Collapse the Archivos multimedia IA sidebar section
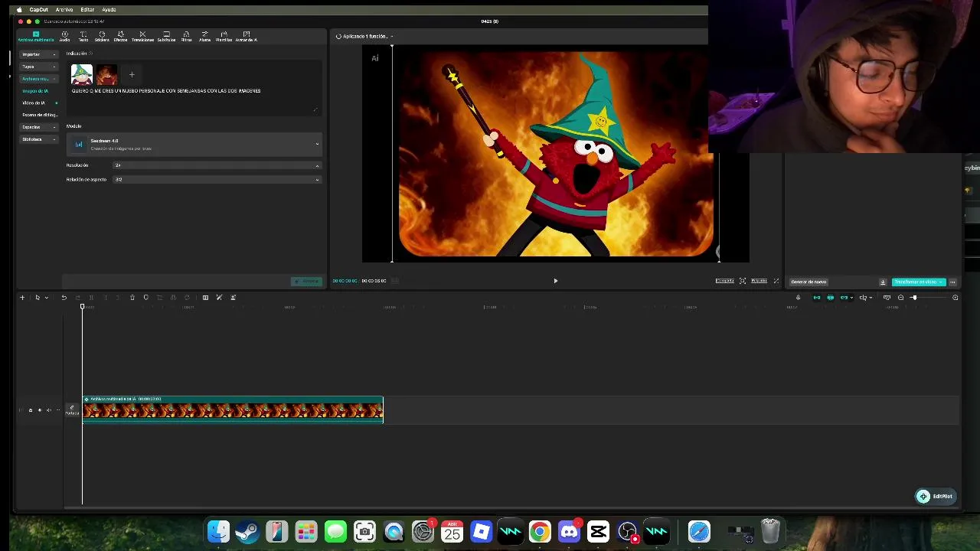The width and height of the screenshot is (980, 551). pyautogui.click(x=39, y=79)
